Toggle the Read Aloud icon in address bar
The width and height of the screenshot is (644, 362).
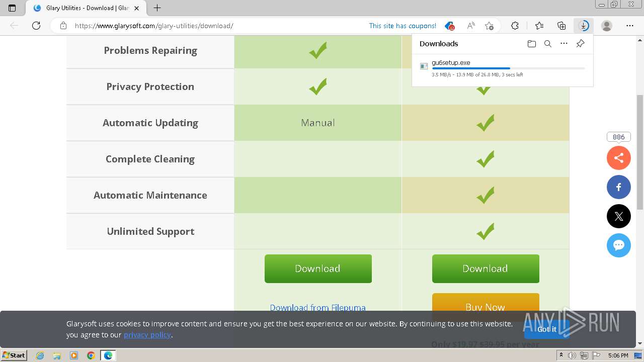(471, 26)
